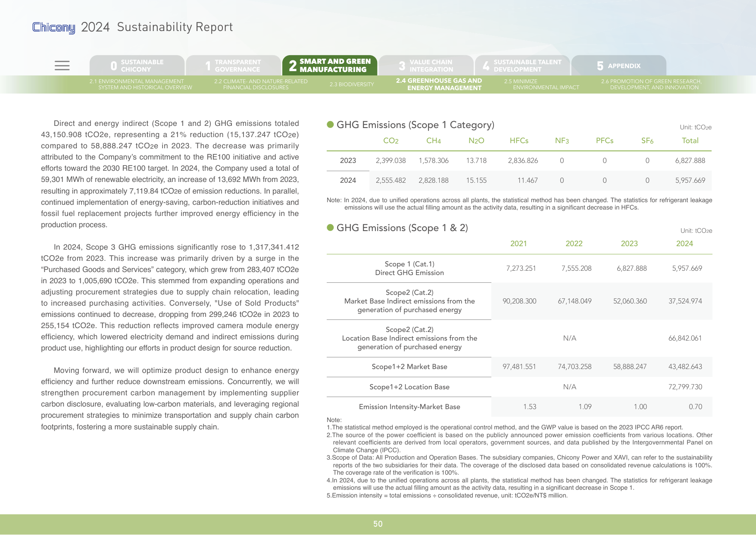Select the CH4 column header

434,141
